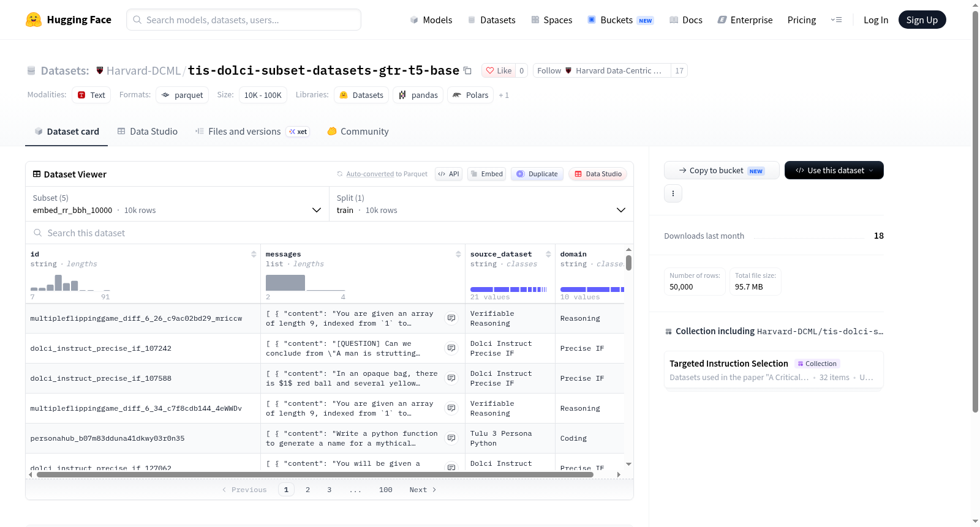
Task: Click the Datasets cube icon in breadcrumb
Action: [31, 71]
